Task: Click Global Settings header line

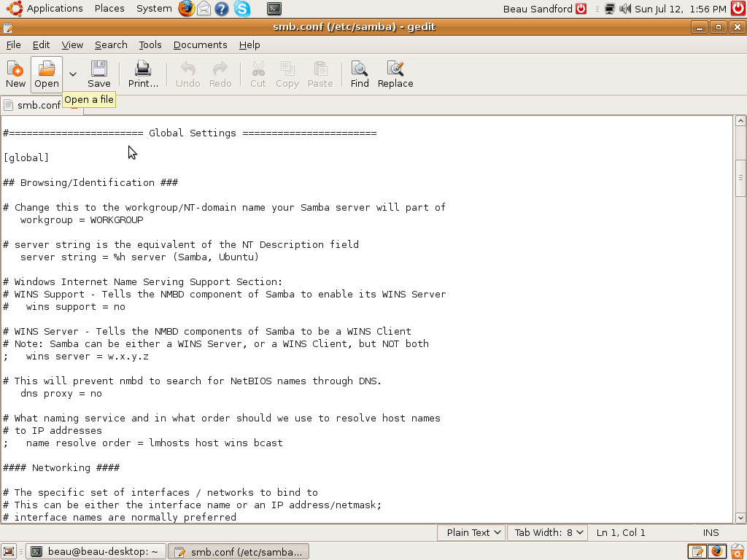Action: pyautogui.click(x=190, y=133)
